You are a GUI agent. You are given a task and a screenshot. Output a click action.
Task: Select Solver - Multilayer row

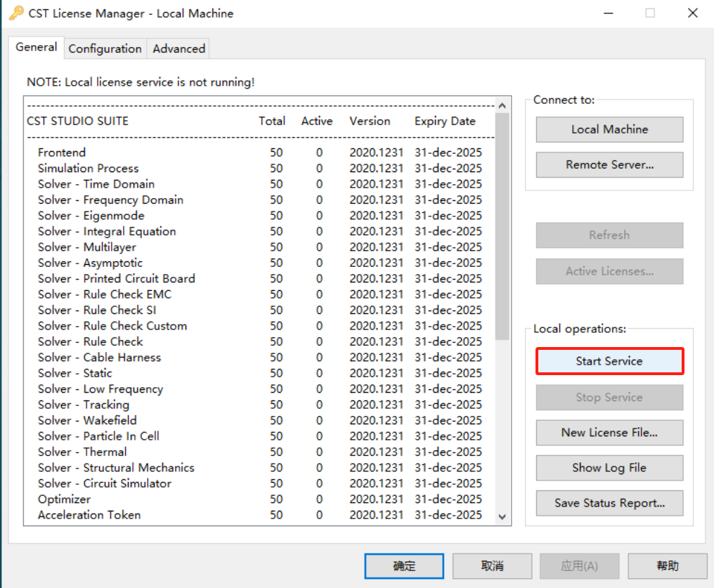(x=260, y=247)
